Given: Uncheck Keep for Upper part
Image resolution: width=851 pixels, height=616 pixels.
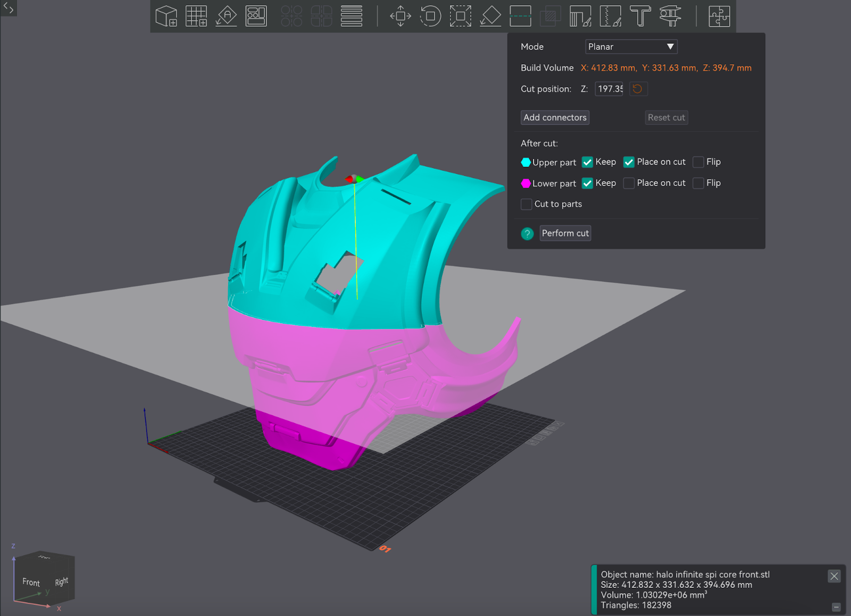Looking at the screenshot, I should (587, 162).
